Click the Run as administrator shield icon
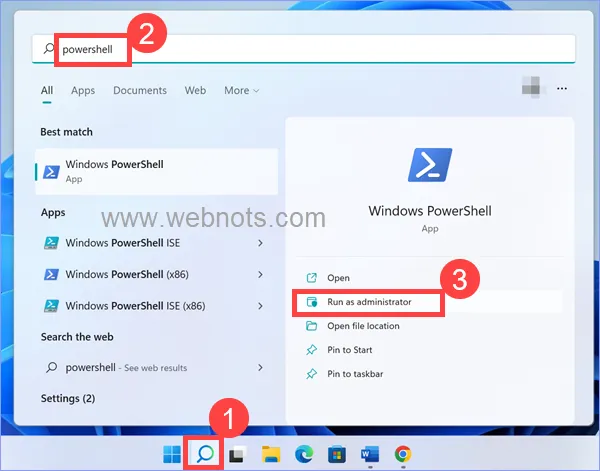 [x=312, y=302]
